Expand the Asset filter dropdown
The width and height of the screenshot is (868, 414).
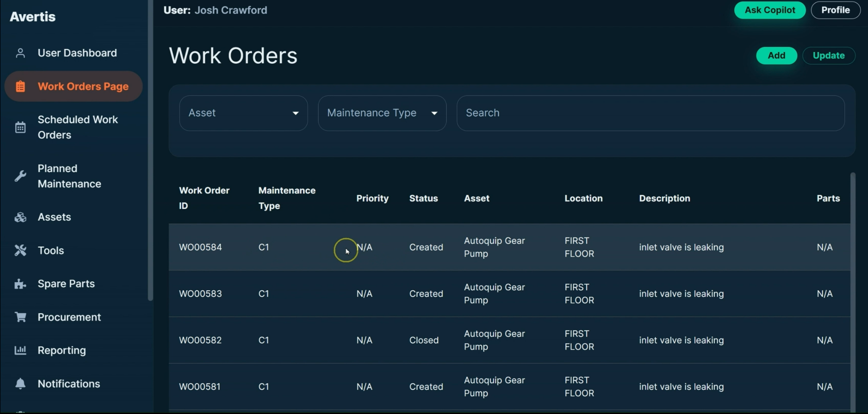pos(243,113)
